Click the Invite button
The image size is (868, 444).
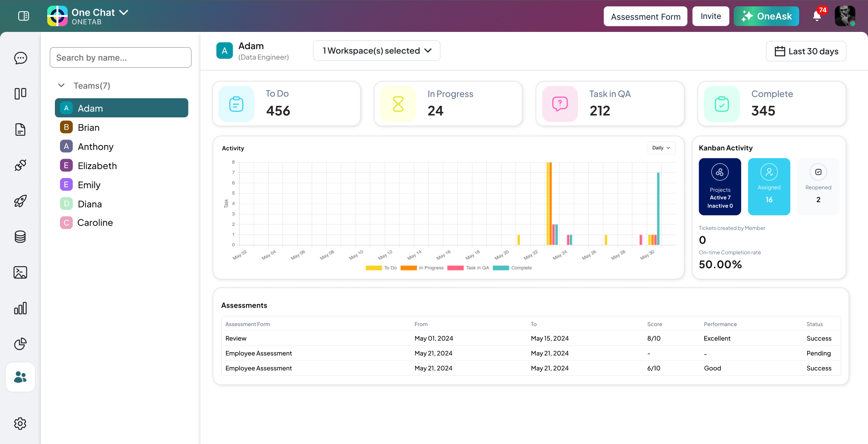click(x=711, y=16)
